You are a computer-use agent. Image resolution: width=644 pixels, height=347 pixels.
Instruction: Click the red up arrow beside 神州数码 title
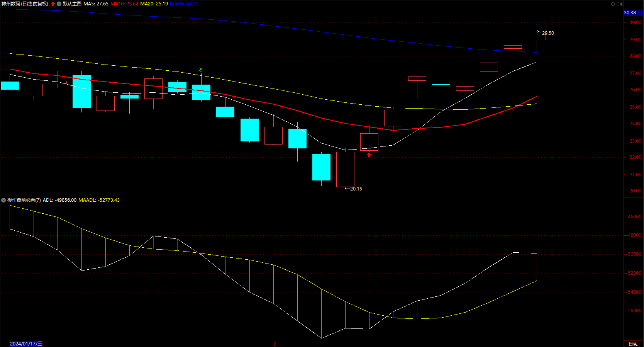(x=53, y=4)
